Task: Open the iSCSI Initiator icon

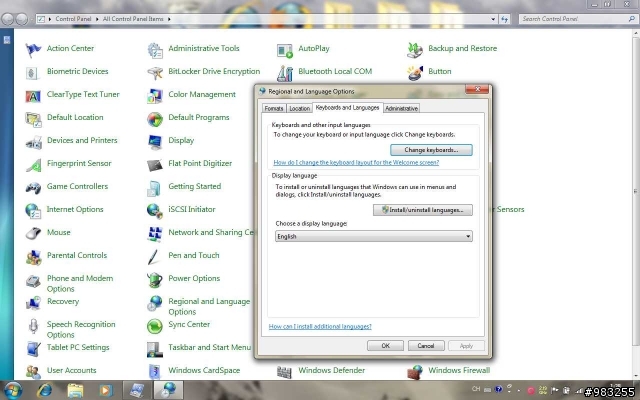Action: [155, 211]
